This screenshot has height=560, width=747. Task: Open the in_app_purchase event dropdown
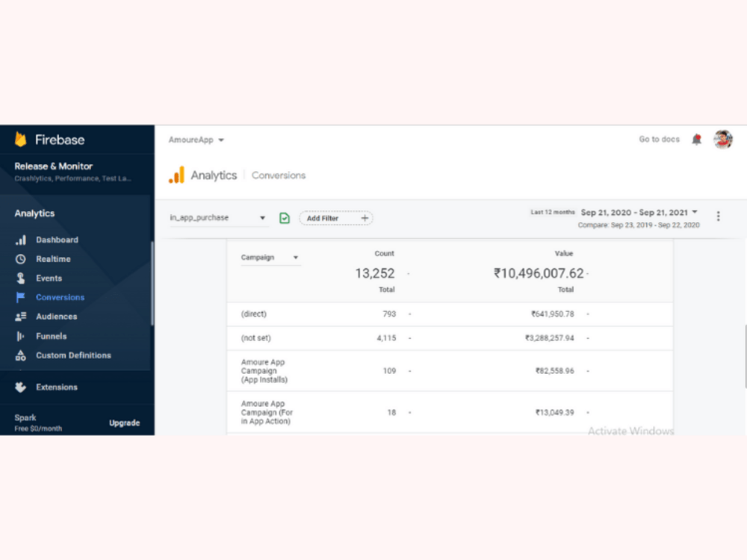coord(218,217)
